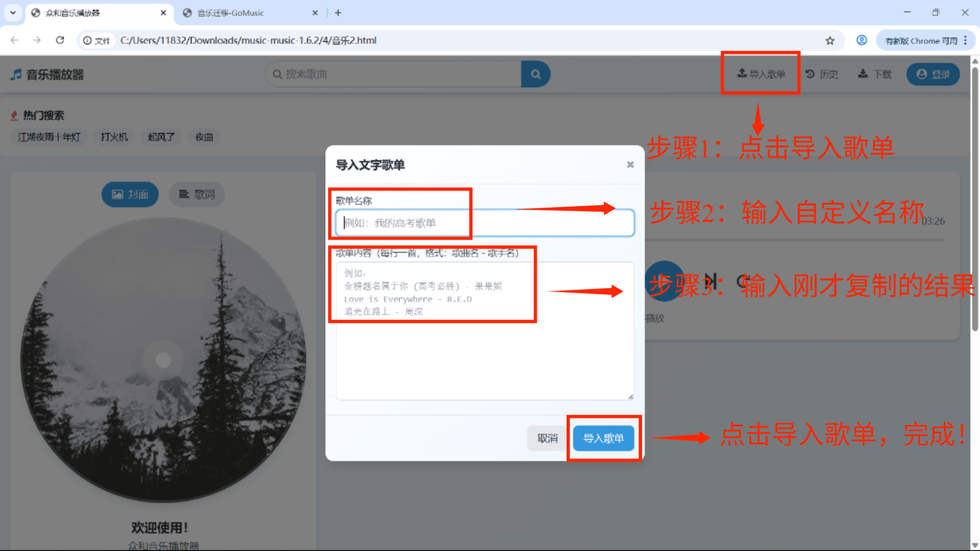The image size is (980, 551).
Task: Open the browser profile account dropdown
Action: click(862, 40)
